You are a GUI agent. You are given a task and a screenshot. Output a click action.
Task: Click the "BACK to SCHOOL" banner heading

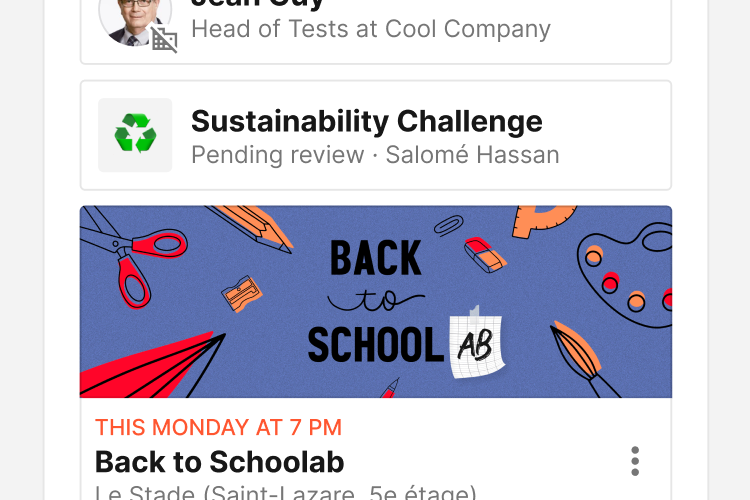pyautogui.click(x=375, y=300)
